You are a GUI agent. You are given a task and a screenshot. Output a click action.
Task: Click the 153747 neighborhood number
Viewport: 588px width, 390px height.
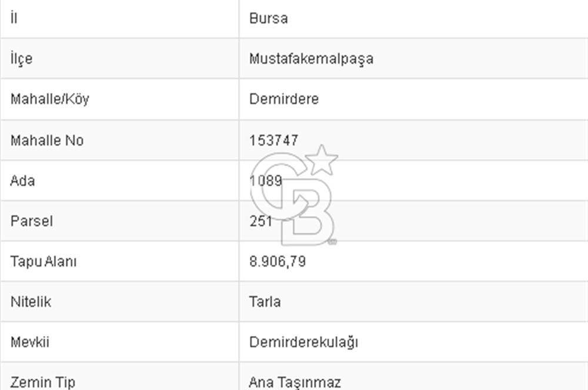click(274, 140)
